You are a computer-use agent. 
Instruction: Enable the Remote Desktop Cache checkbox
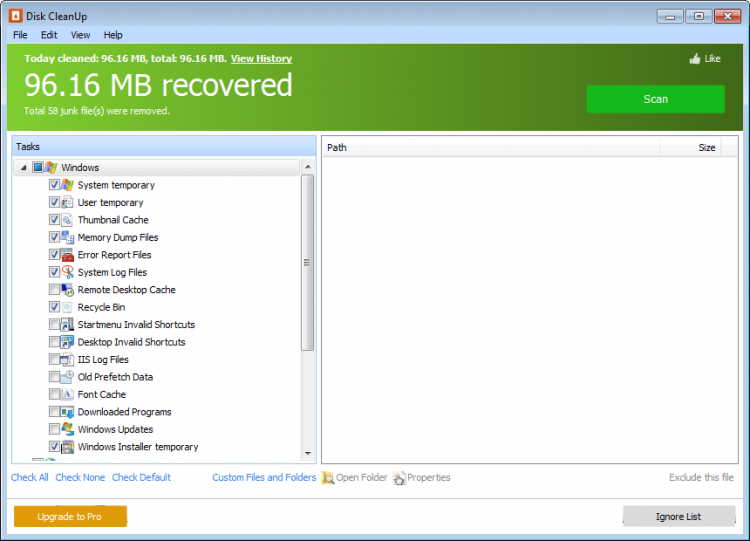pos(54,289)
